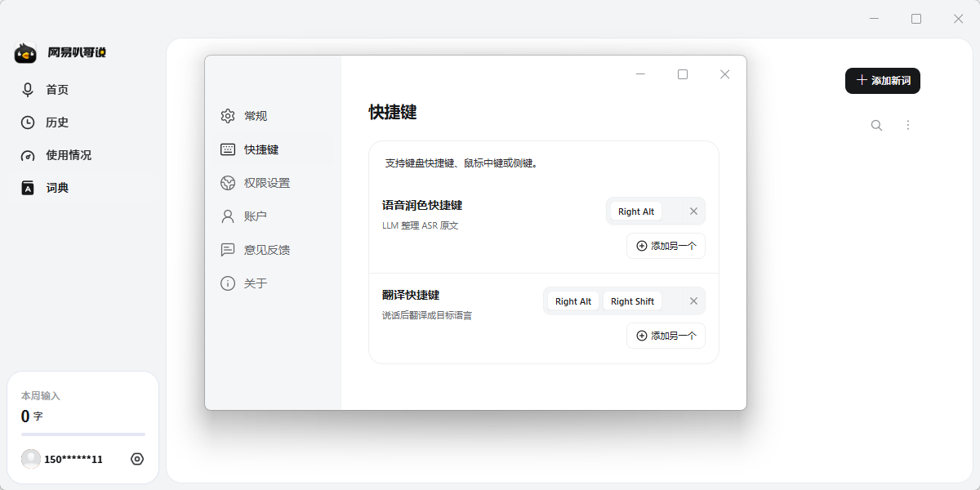Select the Right Alt key of 语音润色快捷键
The image size is (980, 490).
(636, 212)
